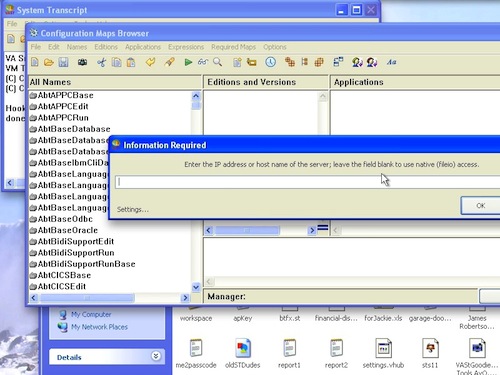Click the pencil marker toolbar icon
Image resolution: width=500 pixels, height=375 pixels.
[169, 62]
